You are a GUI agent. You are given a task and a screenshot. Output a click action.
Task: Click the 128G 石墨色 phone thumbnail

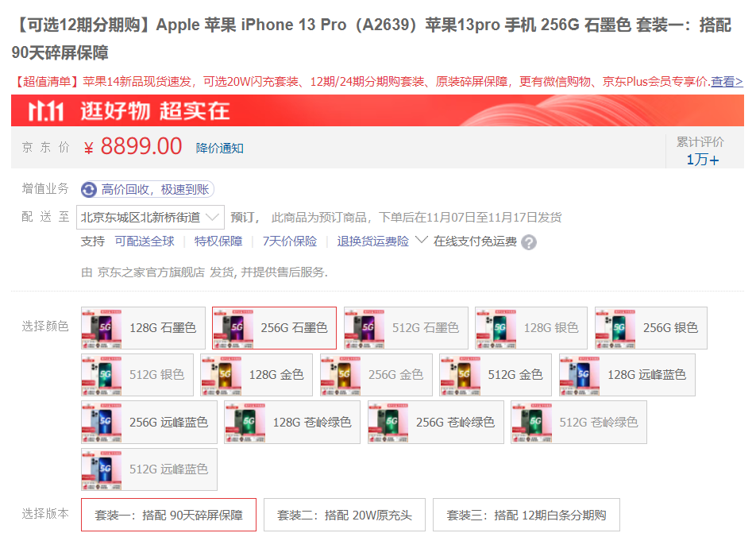(x=102, y=328)
